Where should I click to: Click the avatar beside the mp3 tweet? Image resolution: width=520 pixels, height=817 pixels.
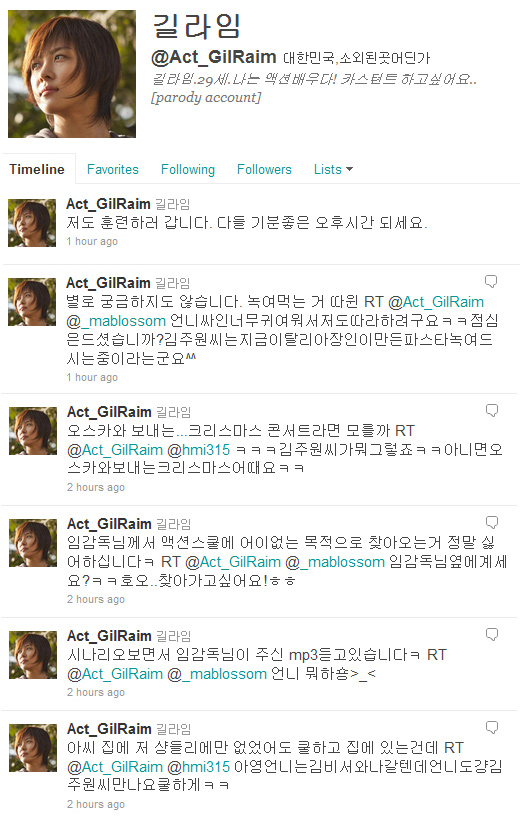pyautogui.click(x=33, y=655)
